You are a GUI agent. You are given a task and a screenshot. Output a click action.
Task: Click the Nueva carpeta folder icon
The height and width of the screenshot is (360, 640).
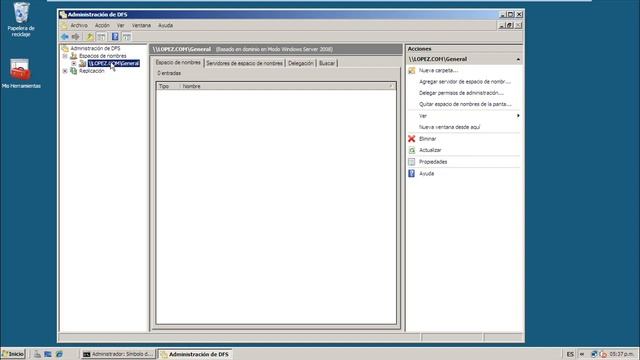tap(411, 71)
